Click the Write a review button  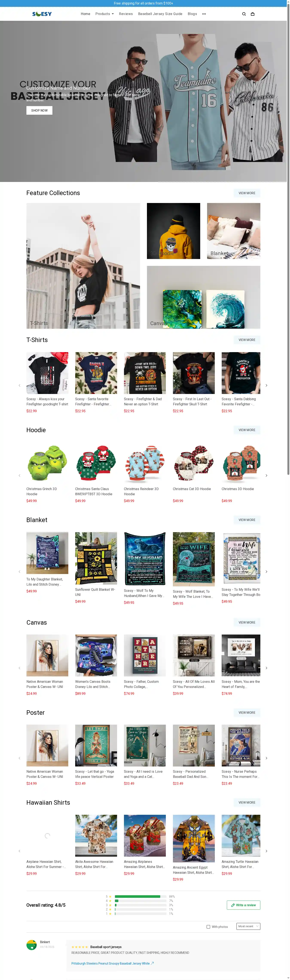point(244,905)
